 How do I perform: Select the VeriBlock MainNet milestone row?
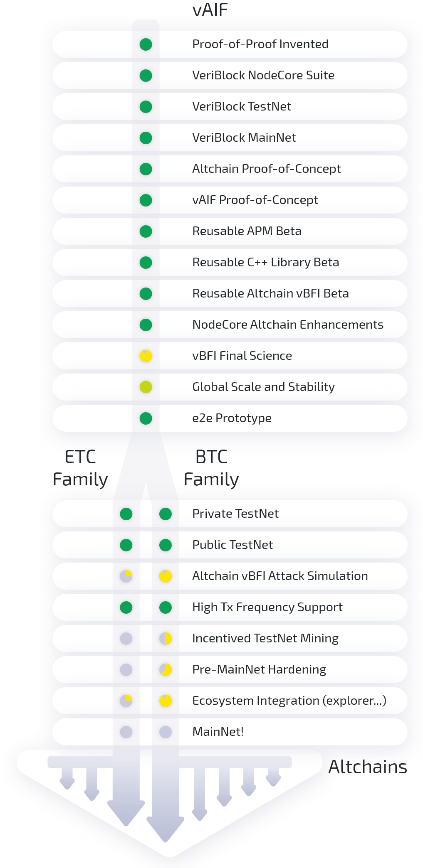coord(230,138)
